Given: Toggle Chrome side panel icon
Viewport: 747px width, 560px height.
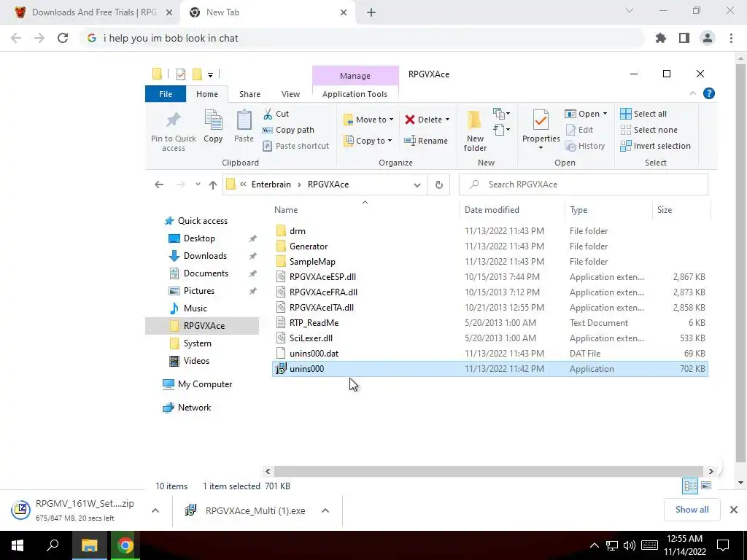Looking at the screenshot, I should coord(684,38).
